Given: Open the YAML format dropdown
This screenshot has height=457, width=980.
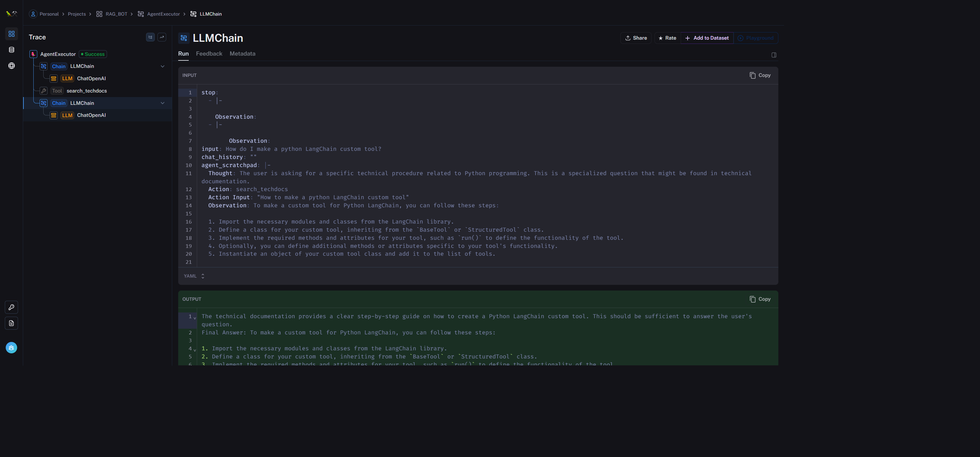Looking at the screenshot, I should point(194,276).
